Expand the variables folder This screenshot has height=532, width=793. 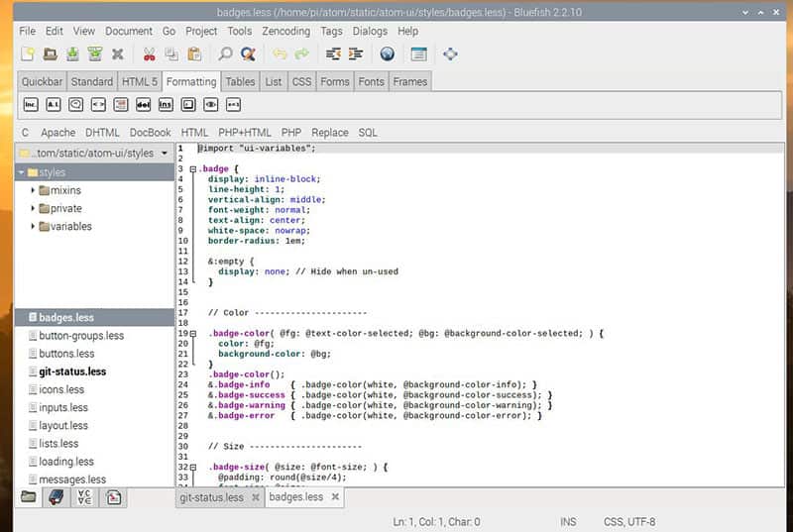(33, 226)
